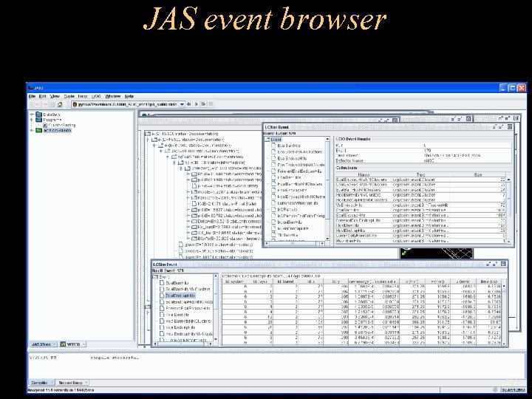Select ForwardEcalEndcapHits in upper LCSim tree

click(299, 171)
